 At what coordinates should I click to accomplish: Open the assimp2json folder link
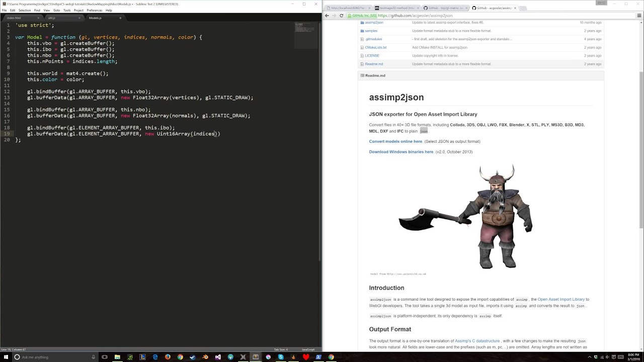tap(374, 23)
